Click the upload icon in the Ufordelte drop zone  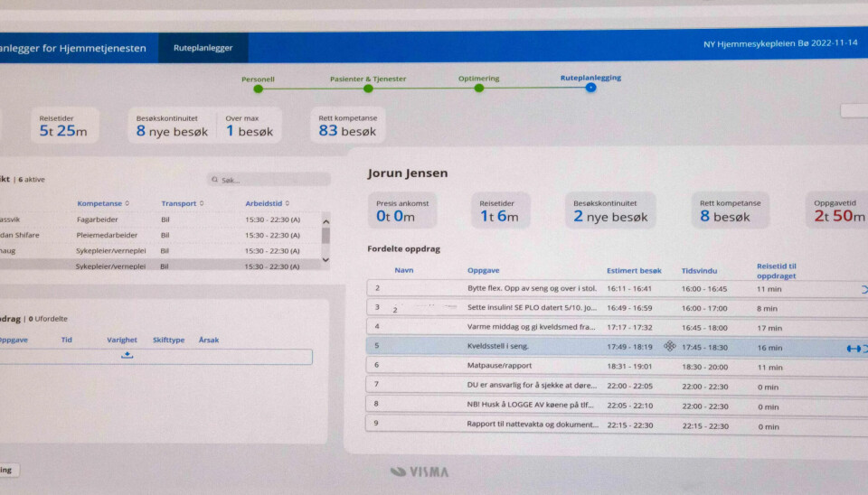point(127,355)
